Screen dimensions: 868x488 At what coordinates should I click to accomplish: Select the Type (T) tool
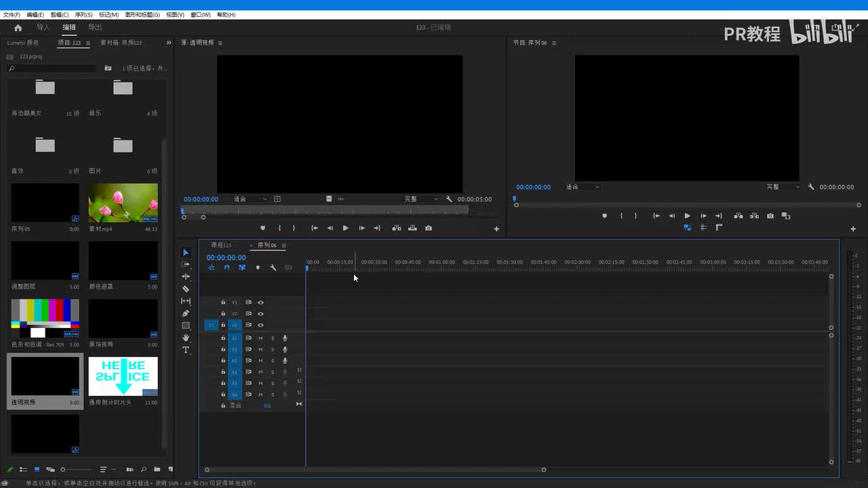[186, 350]
